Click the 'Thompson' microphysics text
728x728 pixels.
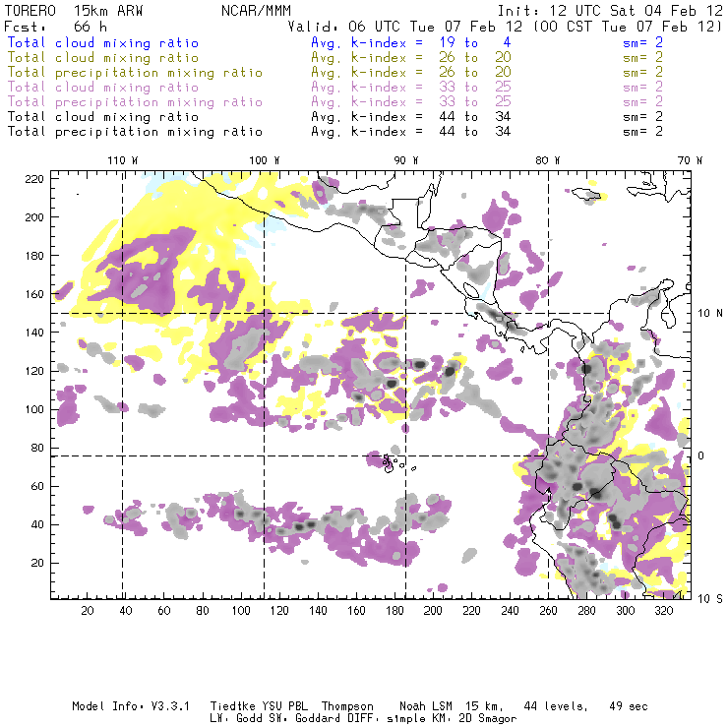[347, 706]
